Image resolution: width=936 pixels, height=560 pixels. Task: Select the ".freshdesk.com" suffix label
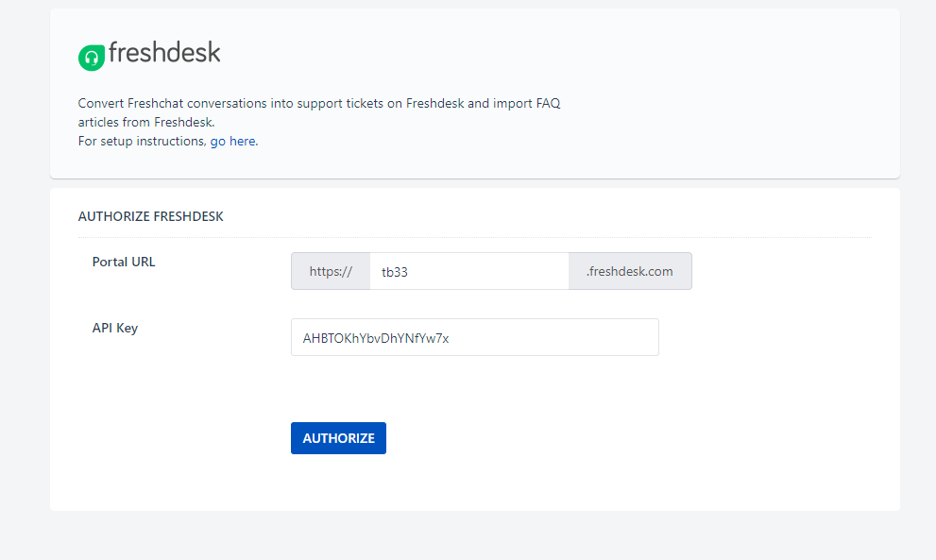tap(630, 272)
